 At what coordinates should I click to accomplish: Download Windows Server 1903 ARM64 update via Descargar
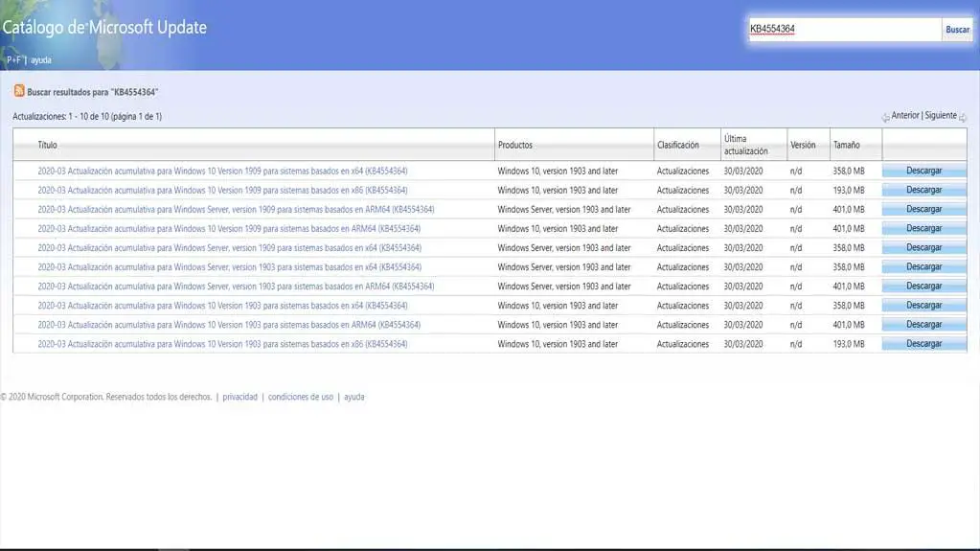(x=923, y=287)
